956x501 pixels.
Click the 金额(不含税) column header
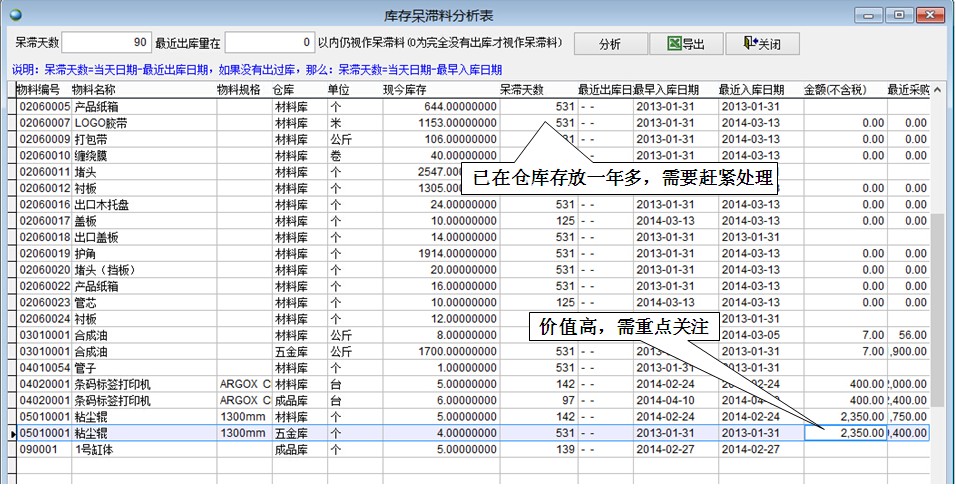click(x=836, y=90)
